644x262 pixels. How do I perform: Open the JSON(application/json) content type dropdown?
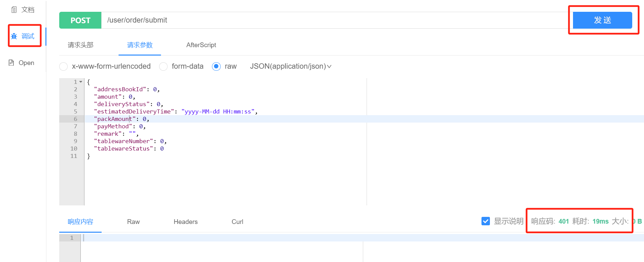(291, 66)
